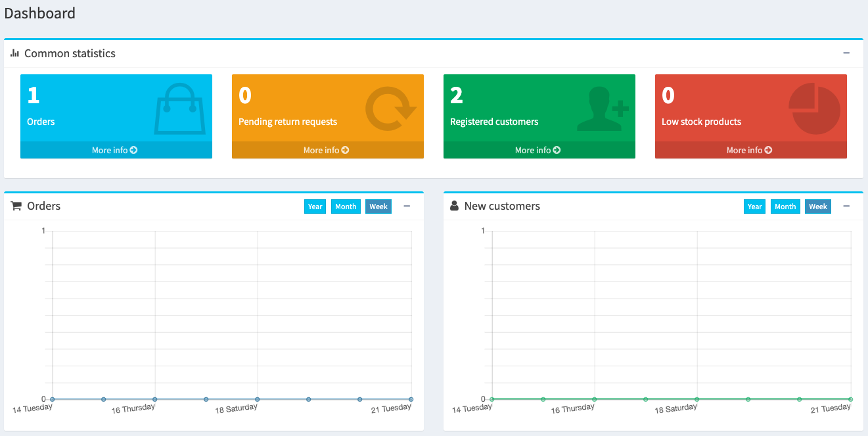Switch Orders chart to Month view
Image resolution: width=868 pixels, height=436 pixels.
pos(346,206)
